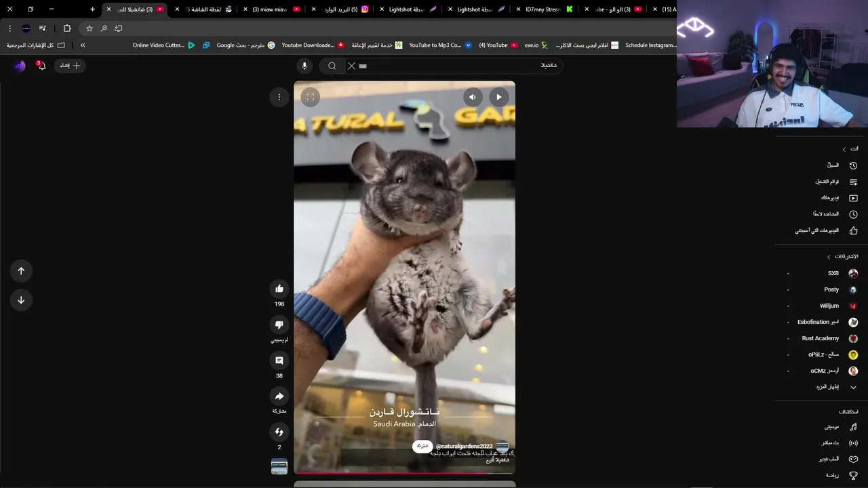Start voice search with microphone icon

(304, 66)
